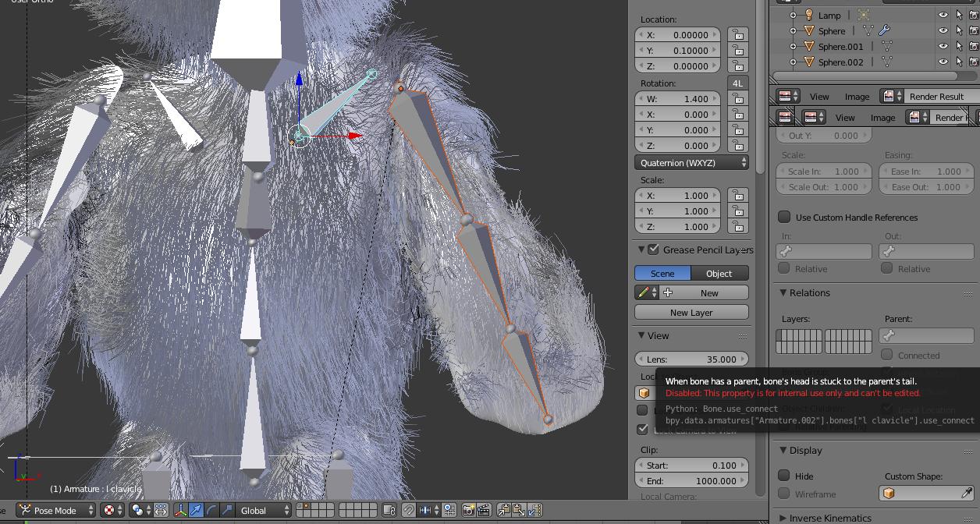Image resolution: width=980 pixels, height=524 pixels.
Task: Toggle the Hide checkbox in the Display panel
Action: point(783,476)
